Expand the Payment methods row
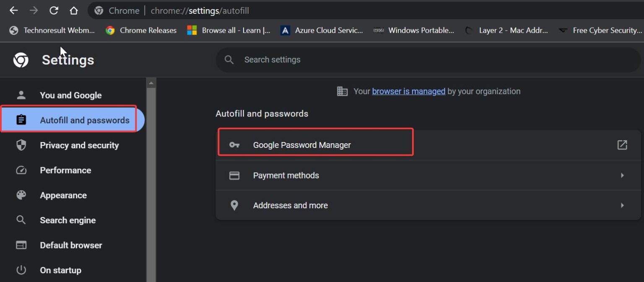 coord(622,175)
